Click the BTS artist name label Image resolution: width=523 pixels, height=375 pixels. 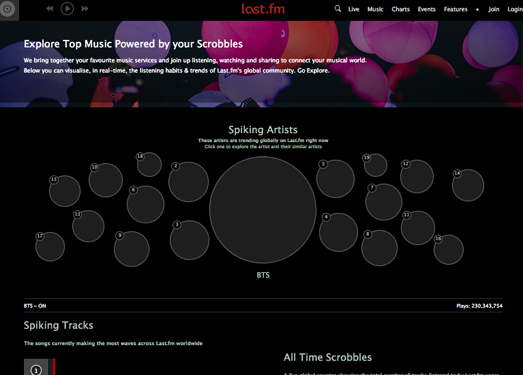pyautogui.click(x=263, y=275)
